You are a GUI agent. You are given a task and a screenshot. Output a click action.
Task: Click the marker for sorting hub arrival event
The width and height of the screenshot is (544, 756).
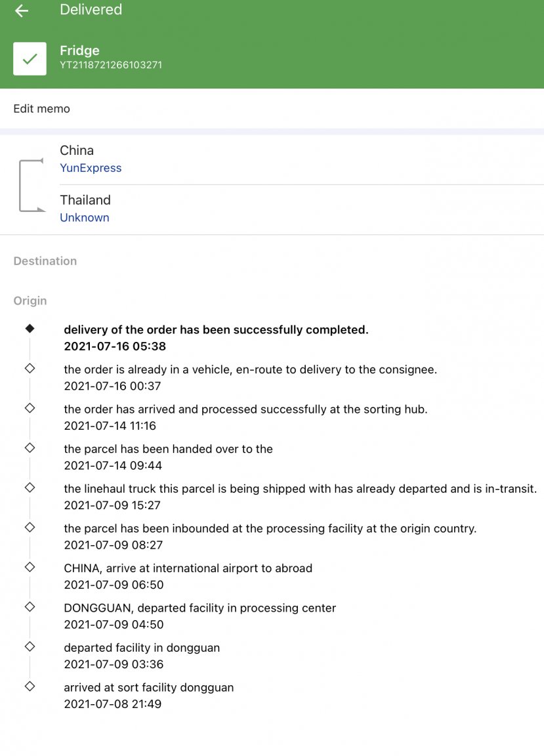pyautogui.click(x=30, y=408)
